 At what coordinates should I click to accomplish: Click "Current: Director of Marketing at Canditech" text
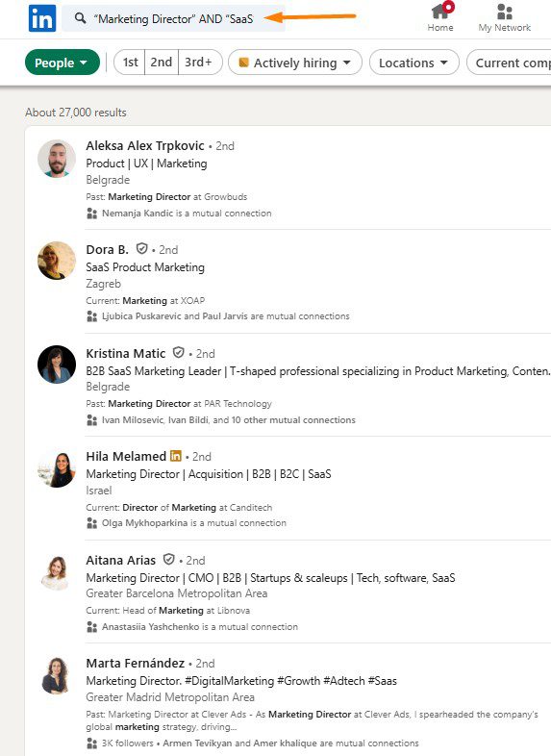179,507
